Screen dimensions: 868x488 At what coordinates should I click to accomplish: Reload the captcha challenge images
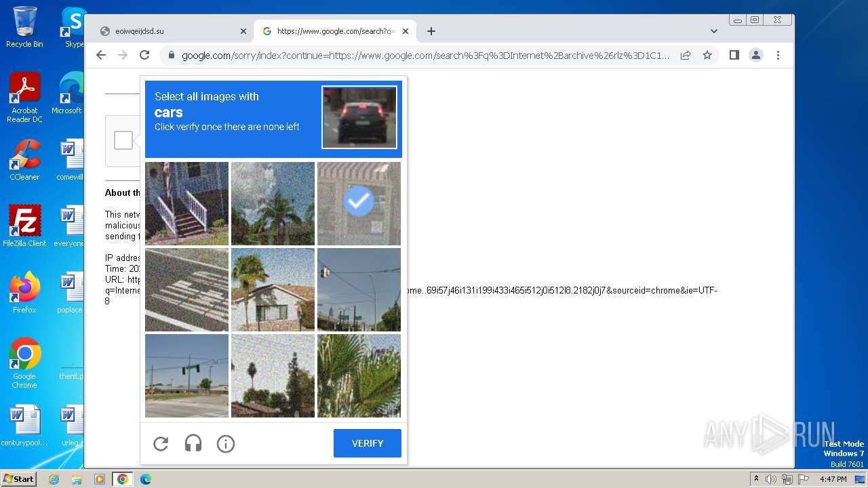coord(161,444)
